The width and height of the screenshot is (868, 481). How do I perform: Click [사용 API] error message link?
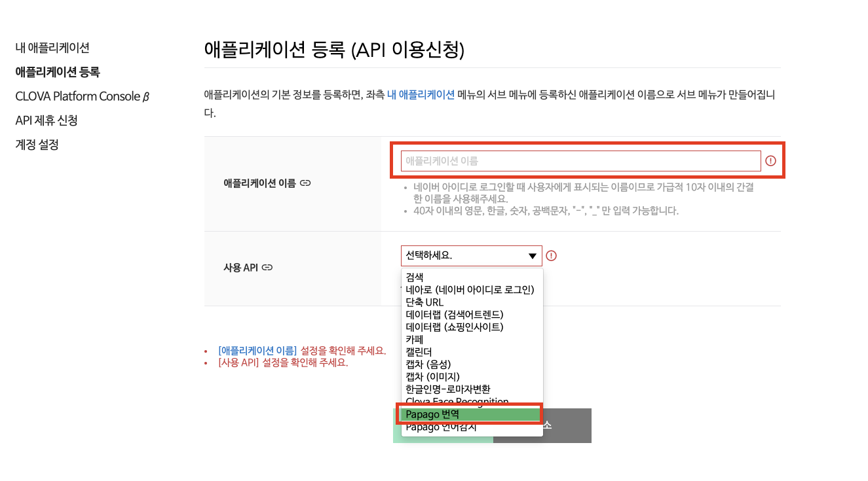[x=238, y=363]
